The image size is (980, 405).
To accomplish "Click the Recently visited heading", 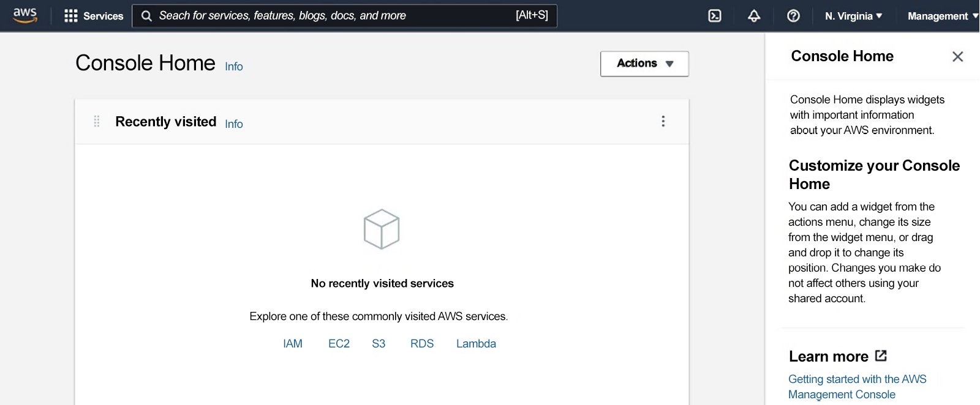I will click(166, 122).
